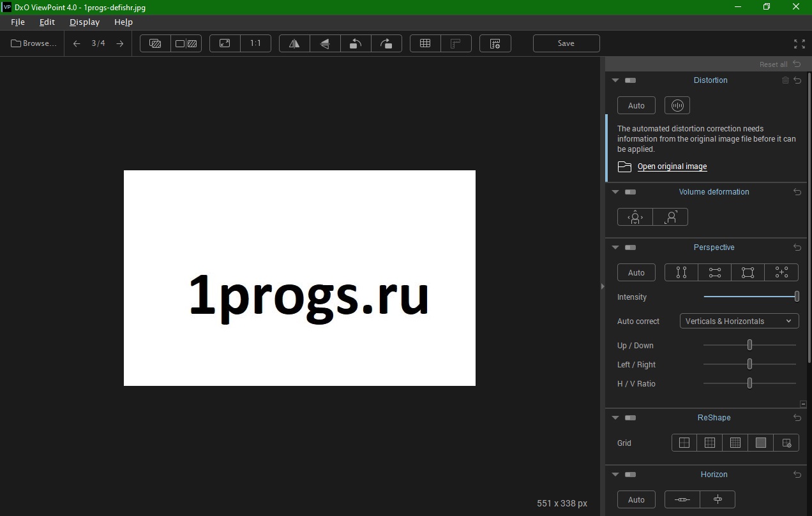Pick the horizontal volume deformation icon

635,217
